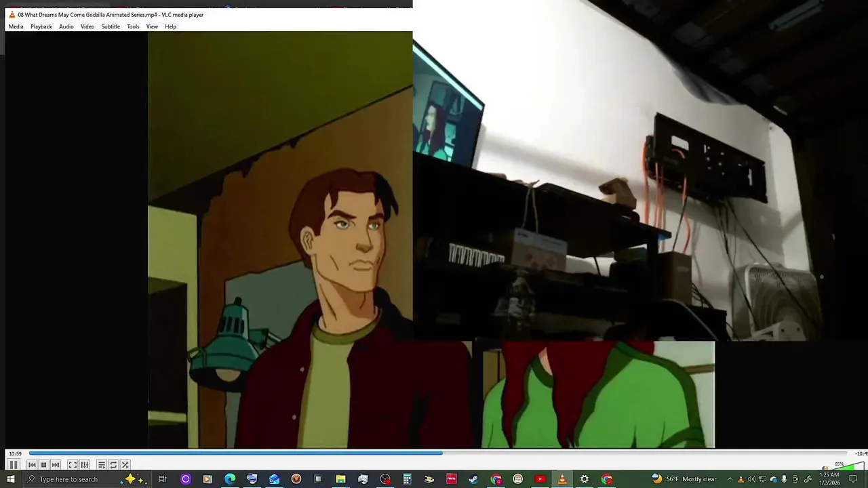The height and width of the screenshot is (488, 868).
Task: Open the Audio menu
Action: tap(66, 26)
